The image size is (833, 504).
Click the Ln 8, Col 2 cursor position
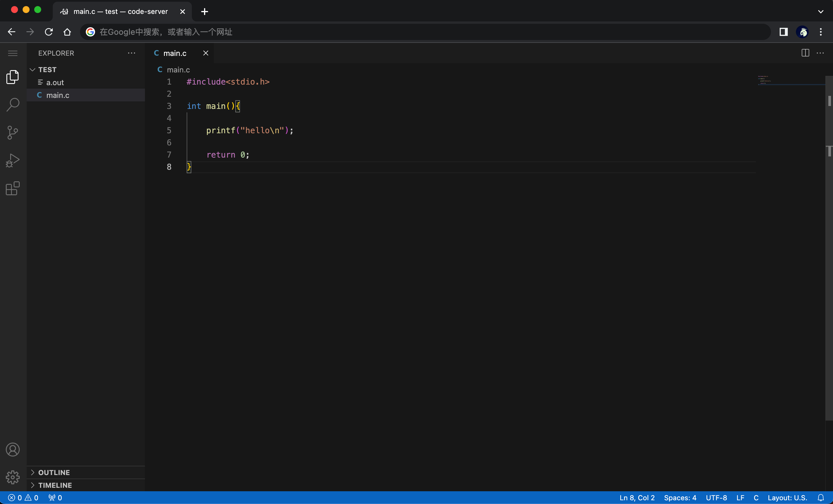637,498
